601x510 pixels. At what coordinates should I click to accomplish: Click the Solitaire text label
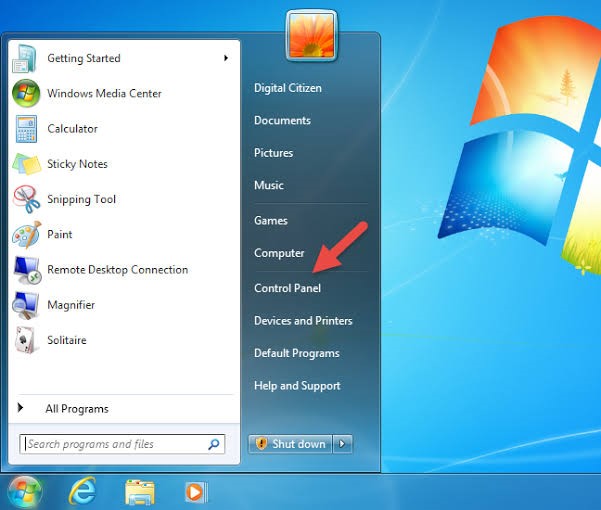pyautogui.click(x=67, y=340)
